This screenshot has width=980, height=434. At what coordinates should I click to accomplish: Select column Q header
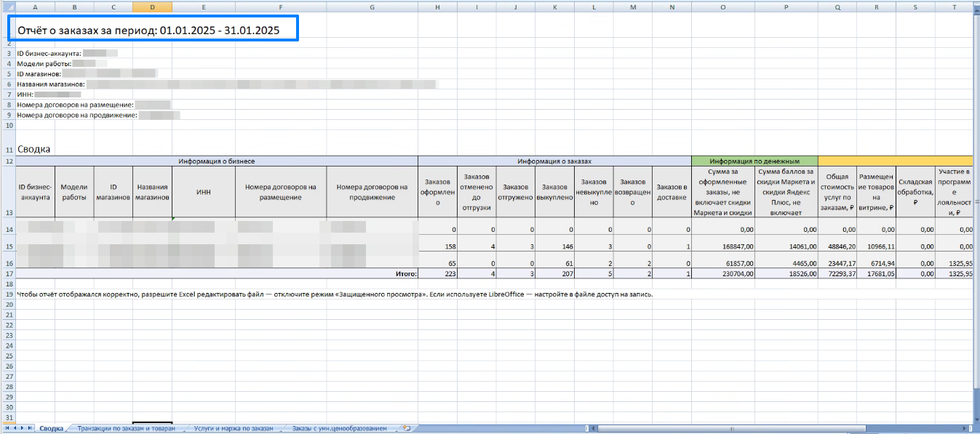coord(837,6)
